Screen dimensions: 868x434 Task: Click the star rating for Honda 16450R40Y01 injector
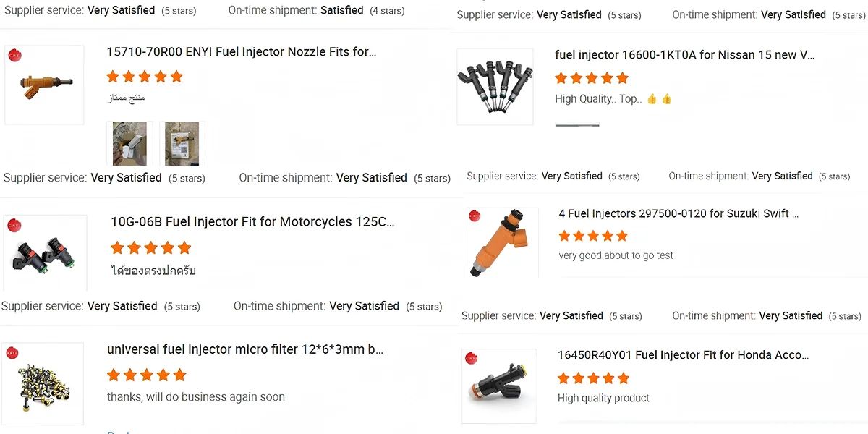[x=593, y=378]
